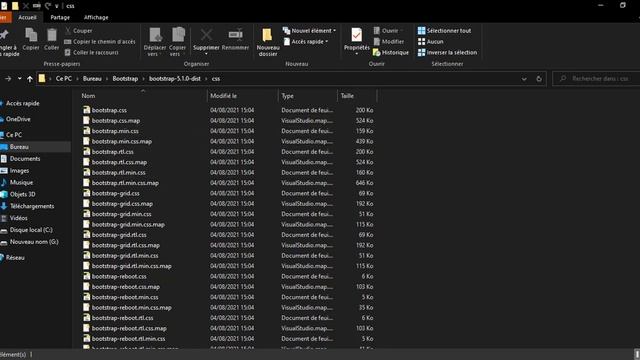The width and height of the screenshot is (640, 360).
Task: Click Bureau in the breadcrumb path
Action: [92, 79]
